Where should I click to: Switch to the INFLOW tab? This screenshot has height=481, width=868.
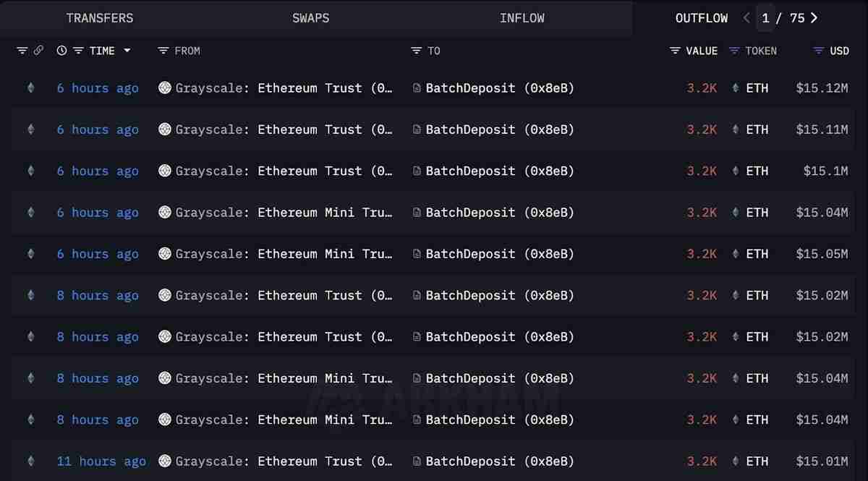coord(522,17)
